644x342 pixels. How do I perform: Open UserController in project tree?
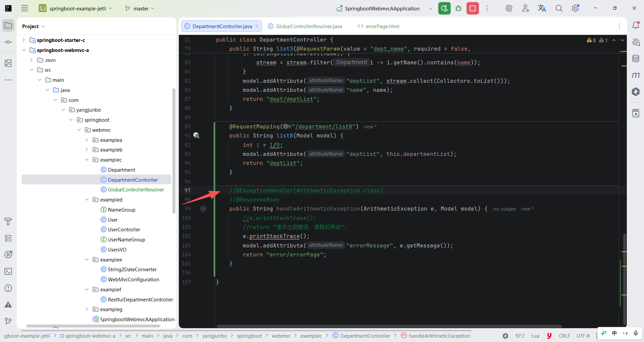click(124, 229)
